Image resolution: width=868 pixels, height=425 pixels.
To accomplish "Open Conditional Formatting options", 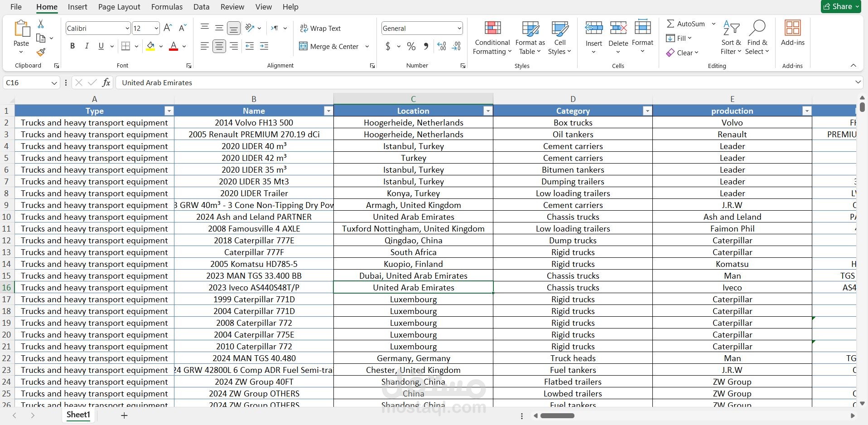I will (492, 38).
